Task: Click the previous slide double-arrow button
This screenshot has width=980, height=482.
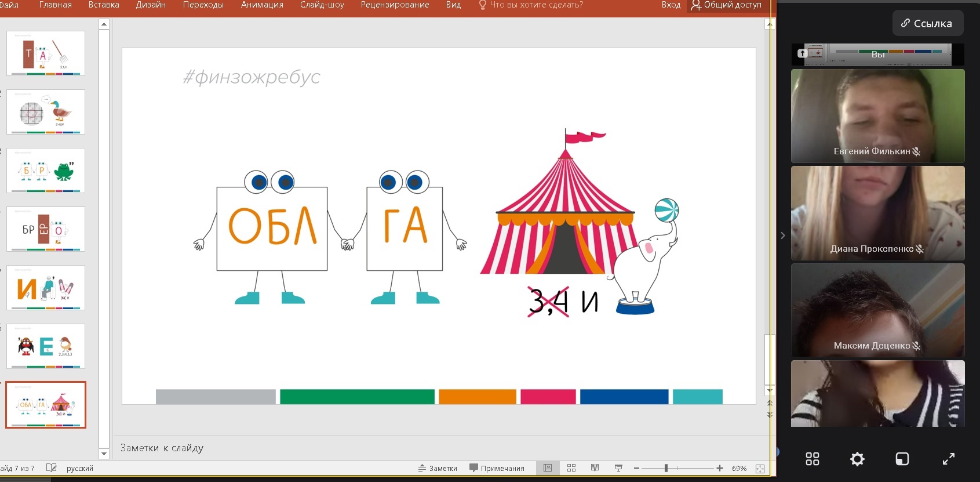Action: point(770,403)
